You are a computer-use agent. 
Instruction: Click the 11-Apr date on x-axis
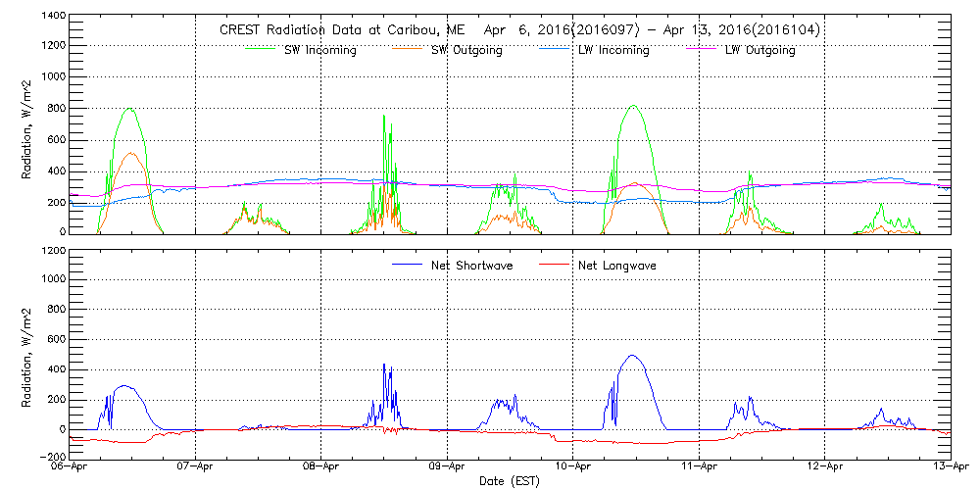coord(699,466)
